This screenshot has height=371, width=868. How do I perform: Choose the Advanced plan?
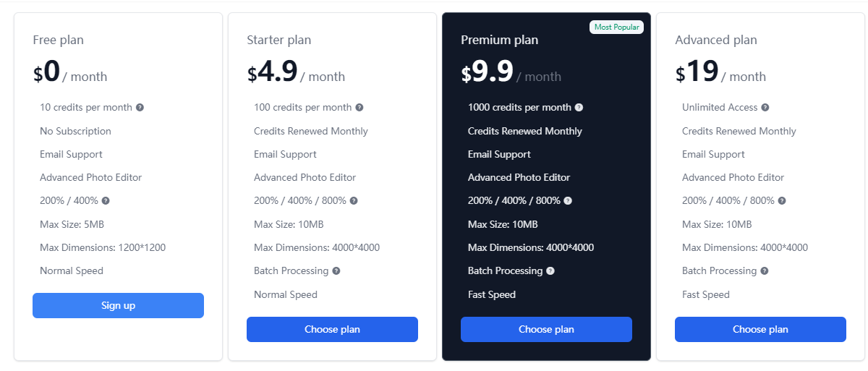point(760,329)
